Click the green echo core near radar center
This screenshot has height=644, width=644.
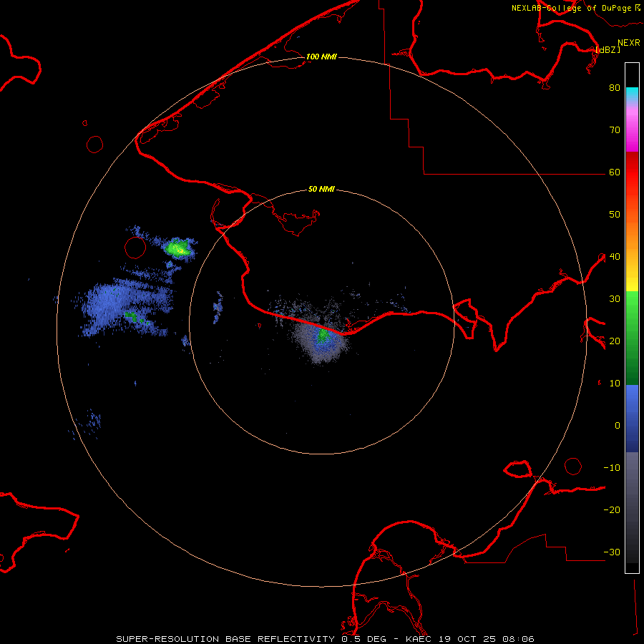pyautogui.click(x=323, y=336)
